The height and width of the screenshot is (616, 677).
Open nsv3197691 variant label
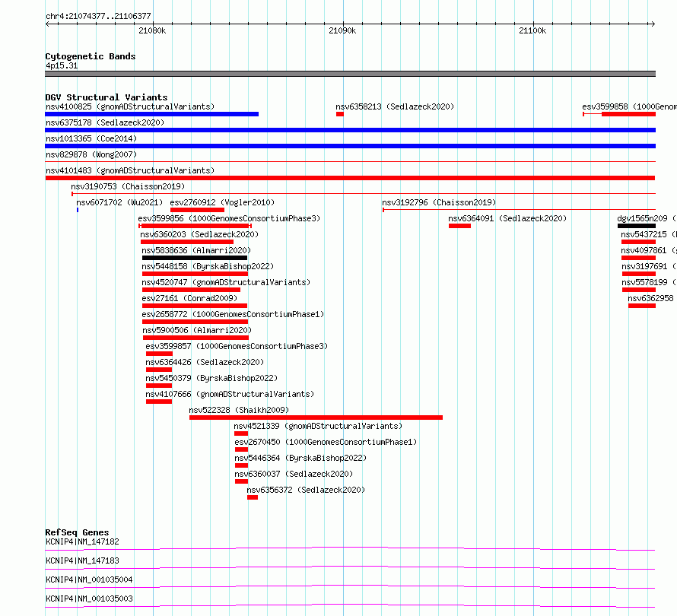649,266
